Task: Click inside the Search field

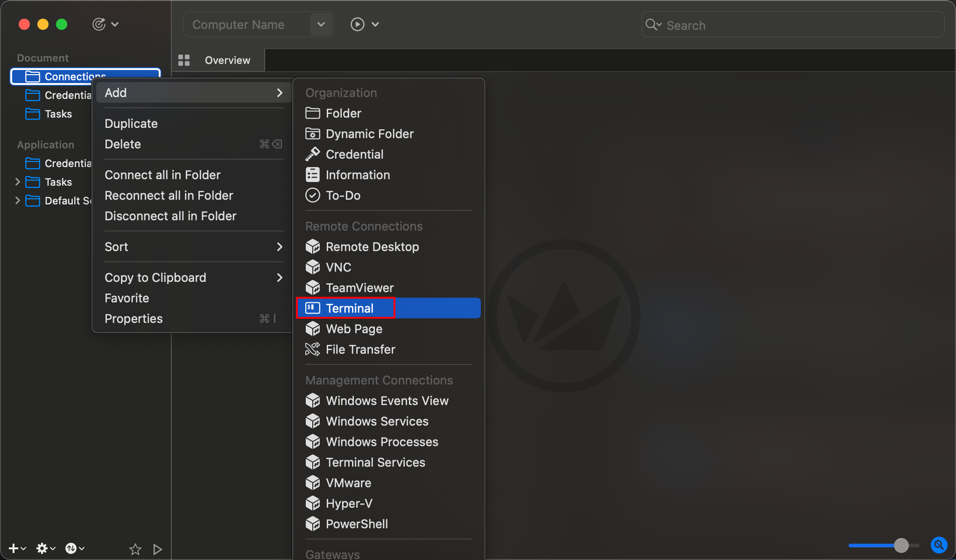Action: (794, 25)
